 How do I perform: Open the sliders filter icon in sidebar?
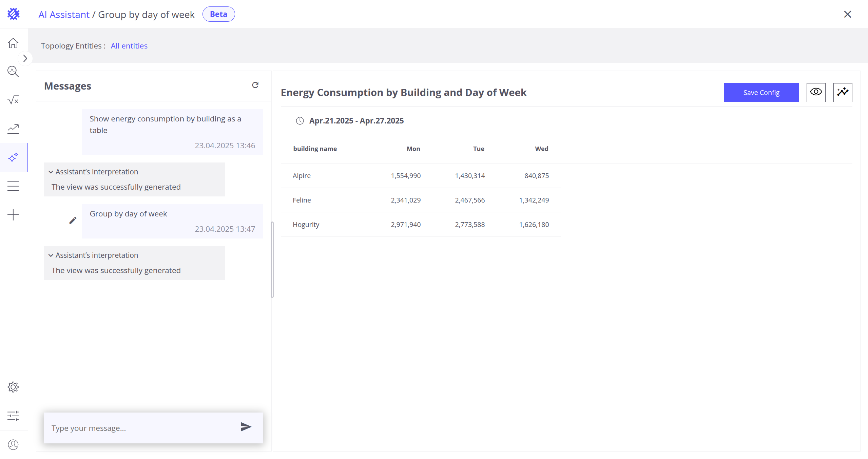tap(13, 416)
